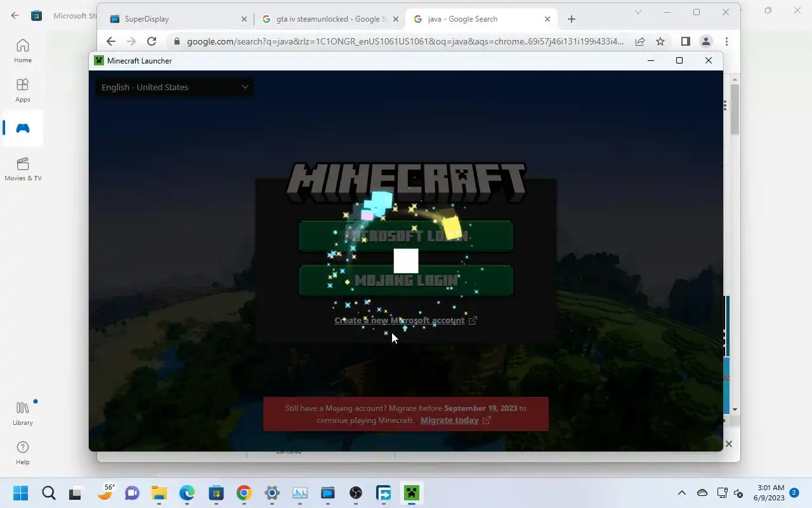Image resolution: width=812 pixels, height=508 pixels.
Task: Open a new Chrome tab
Action: (572, 19)
